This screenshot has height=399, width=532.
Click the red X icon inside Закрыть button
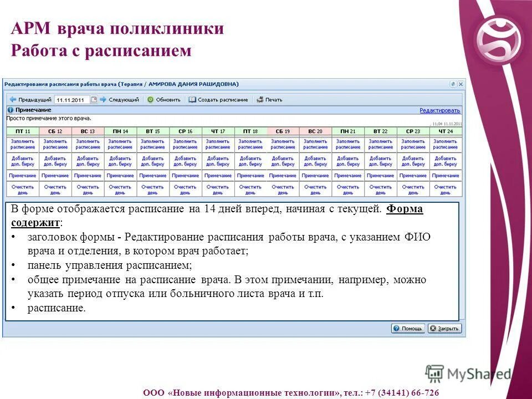pyautogui.click(x=433, y=329)
